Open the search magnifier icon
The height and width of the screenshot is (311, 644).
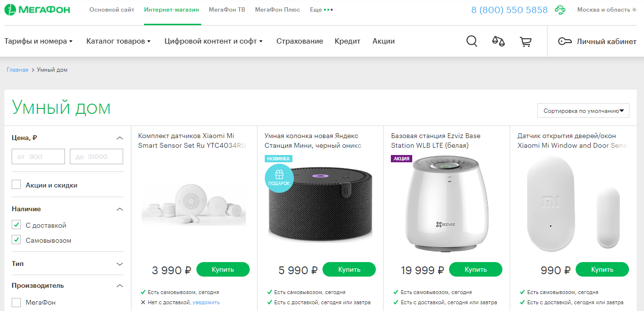[472, 41]
